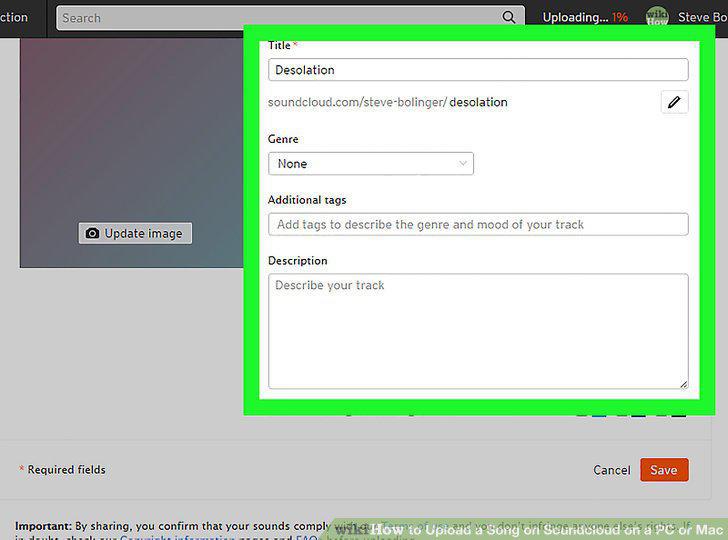728x540 pixels.
Task: Click the Cancel button
Action: 611,470
